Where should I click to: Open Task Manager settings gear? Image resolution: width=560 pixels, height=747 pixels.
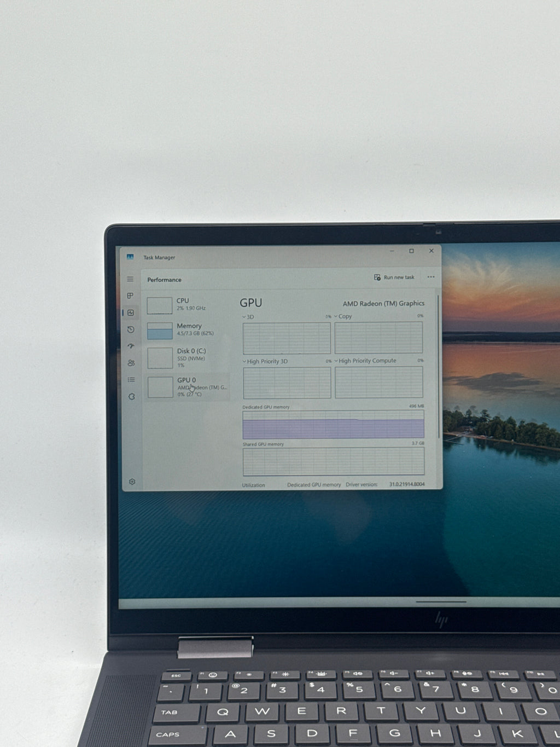click(132, 482)
